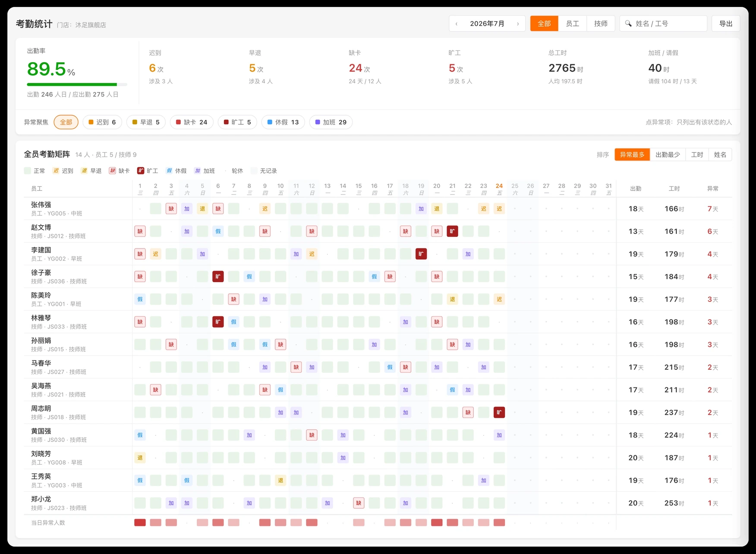Click 周志明's 旷工 icon on day 24
The height and width of the screenshot is (554, 756).
[x=499, y=412]
